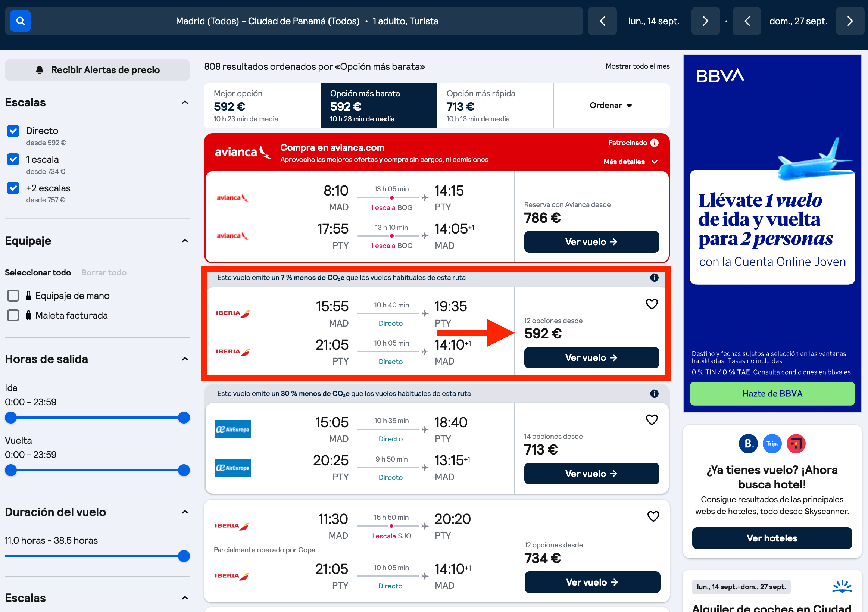Screen dimensions: 868x612
Task: Open sponsored info icon next to Patrocinado
Action: point(655,143)
